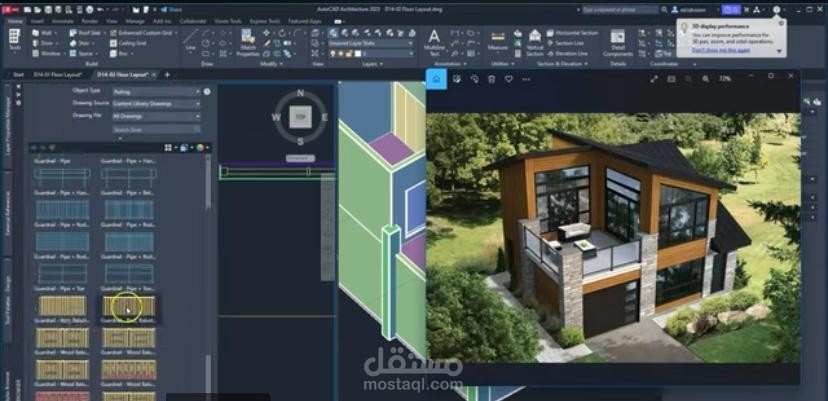Select the Measure tool
828x401 pixels.
[x=497, y=41]
